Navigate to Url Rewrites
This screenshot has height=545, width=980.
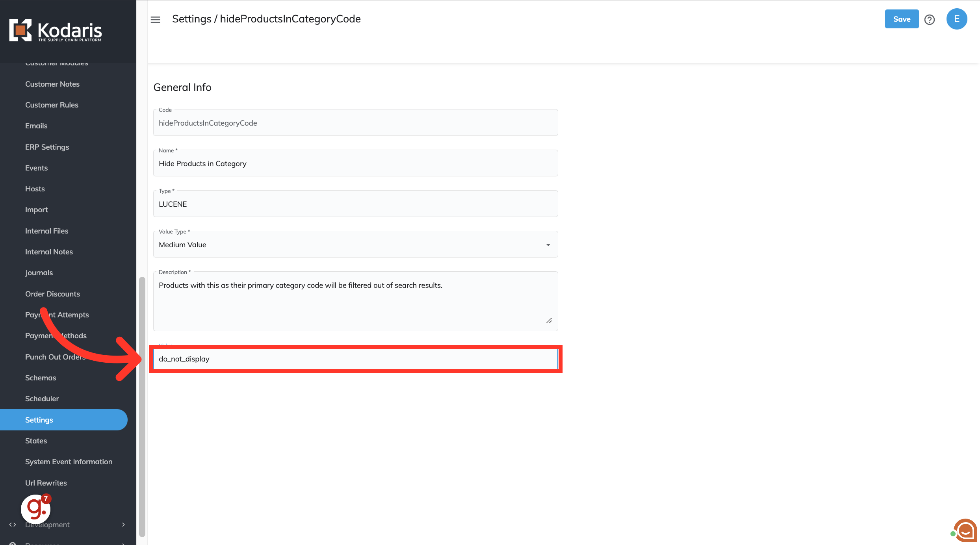(46, 483)
